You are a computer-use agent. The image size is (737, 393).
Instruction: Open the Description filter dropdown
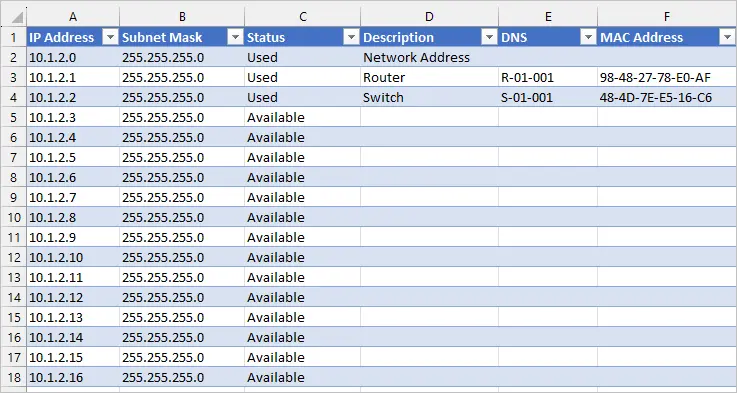pos(489,38)
